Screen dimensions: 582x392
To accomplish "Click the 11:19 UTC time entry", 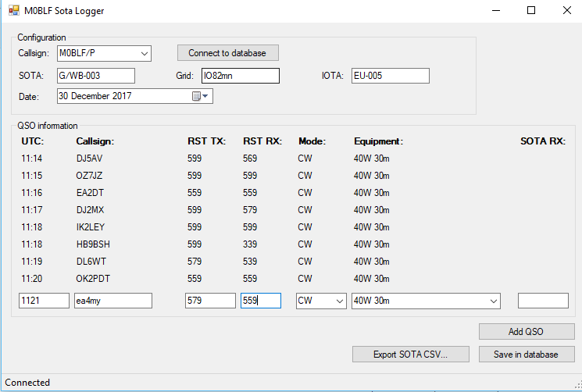I will coord(31,262).
